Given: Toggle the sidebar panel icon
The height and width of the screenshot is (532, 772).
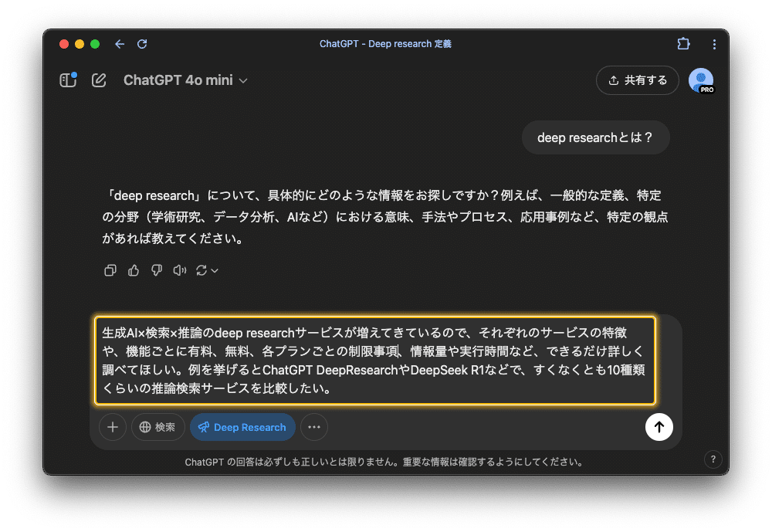Looking at the screenshot, I should click(66, 80).
